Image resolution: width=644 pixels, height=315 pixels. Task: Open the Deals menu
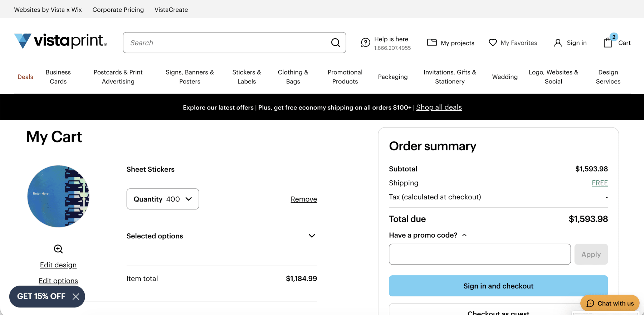click(25, 77)
